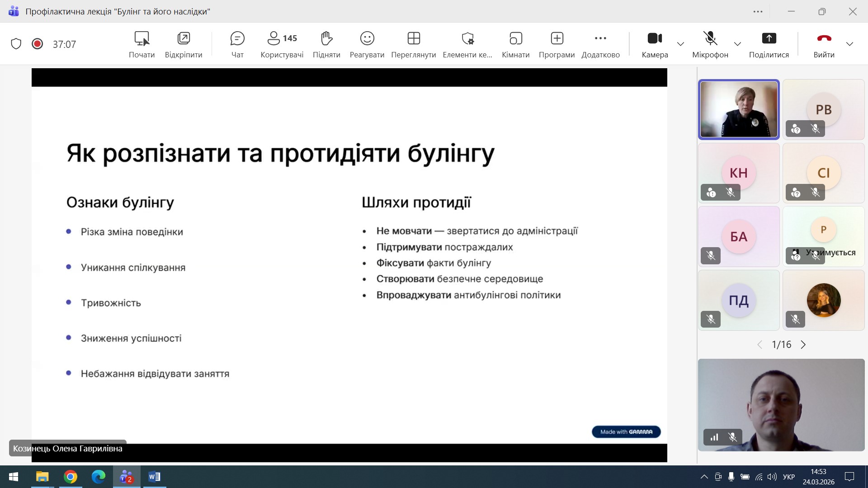Open Кімнати breakout rooms

click(x=515, y=44)
